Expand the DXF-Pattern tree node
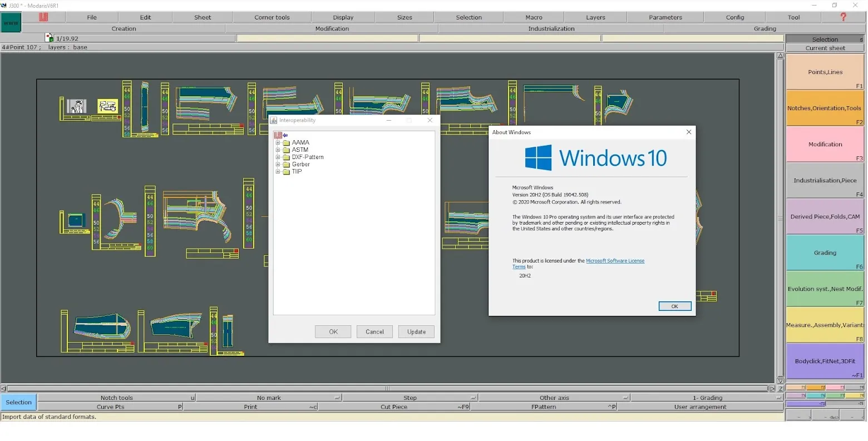Image resolution: width=868 pixels, height=441 pixels. (x=278, y=157)
